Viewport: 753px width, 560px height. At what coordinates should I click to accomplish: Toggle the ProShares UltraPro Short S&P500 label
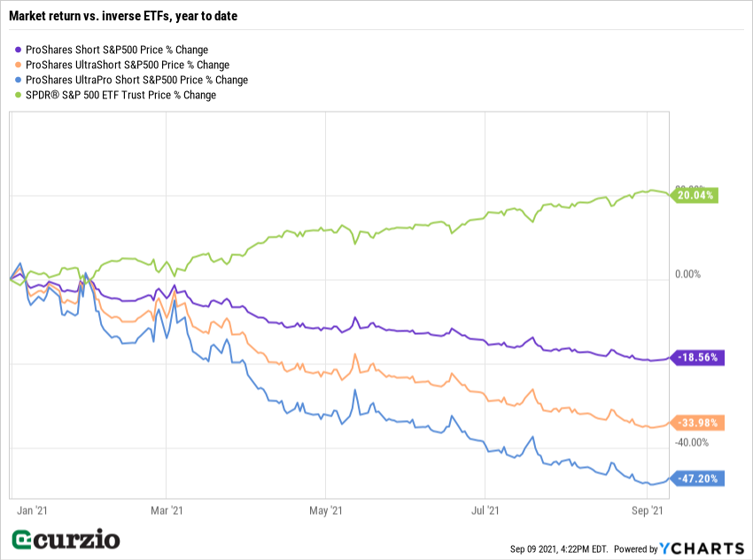point(137,80)
